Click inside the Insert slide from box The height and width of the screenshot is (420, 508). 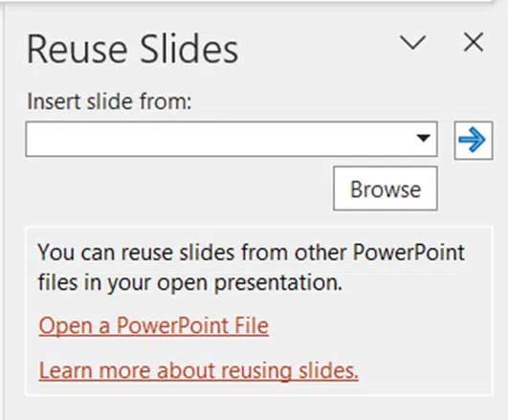click(x=220, y=139)
